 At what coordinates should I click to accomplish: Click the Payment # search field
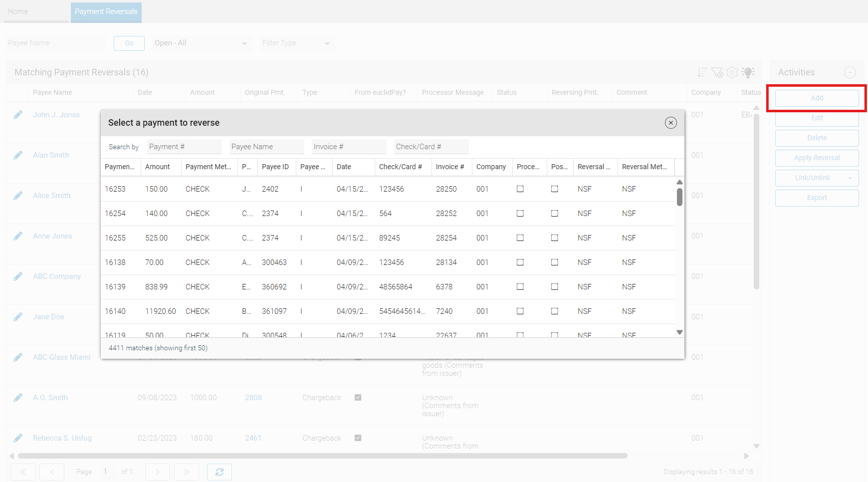[185, 147]
